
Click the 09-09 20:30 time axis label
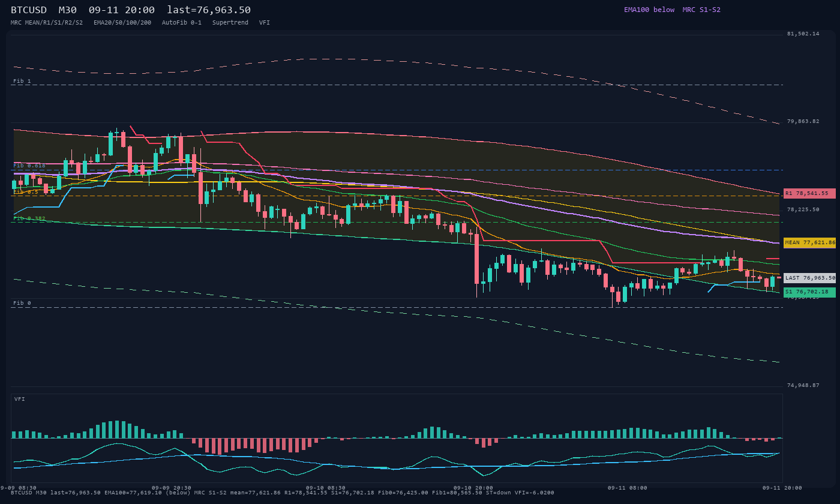[172, 488]
